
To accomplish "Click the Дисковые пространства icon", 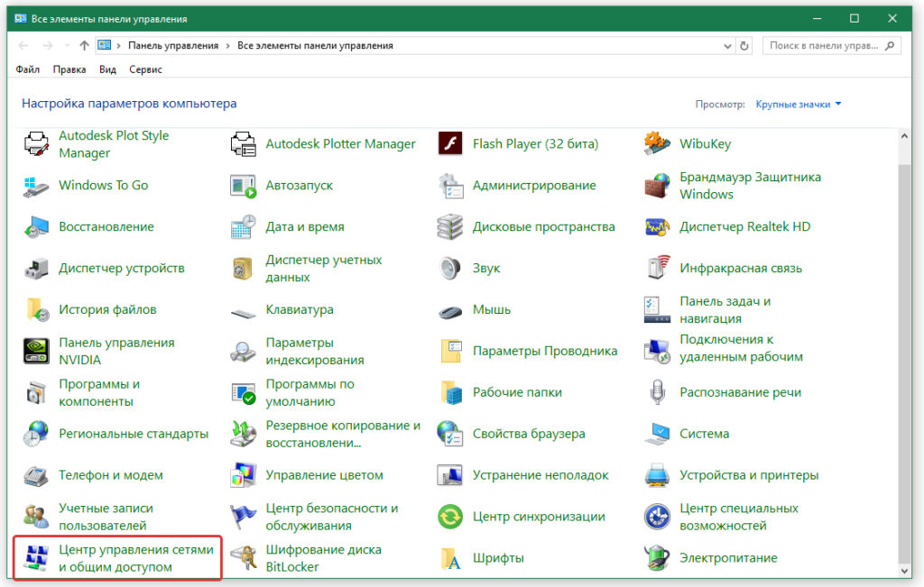I will pos(450,226).
